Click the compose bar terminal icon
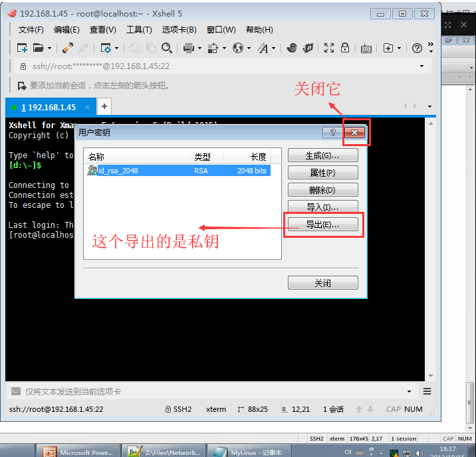The image size is (476, 457). (16, 391)
